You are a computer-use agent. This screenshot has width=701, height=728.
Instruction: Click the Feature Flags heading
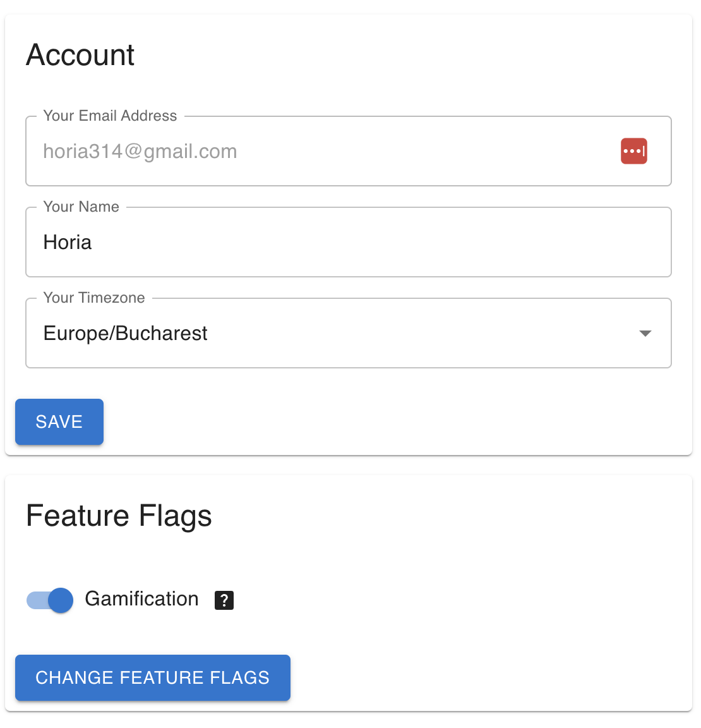[x=119, y=516]
